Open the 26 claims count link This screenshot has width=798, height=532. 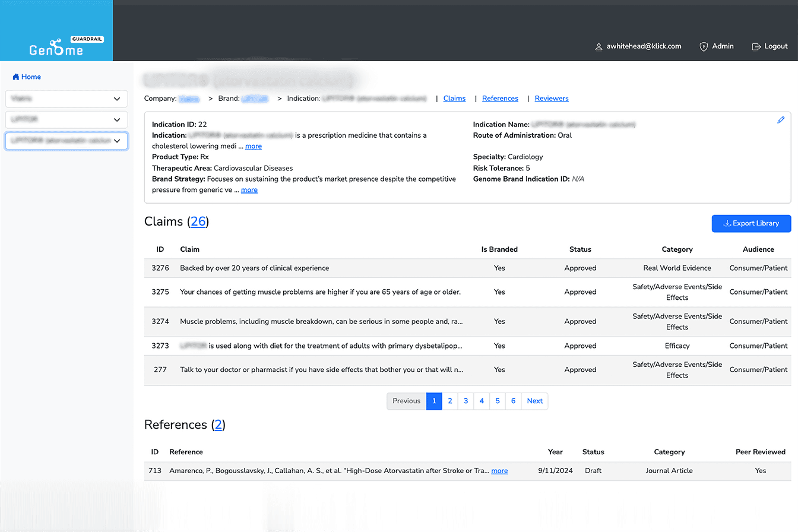point(198,222)
